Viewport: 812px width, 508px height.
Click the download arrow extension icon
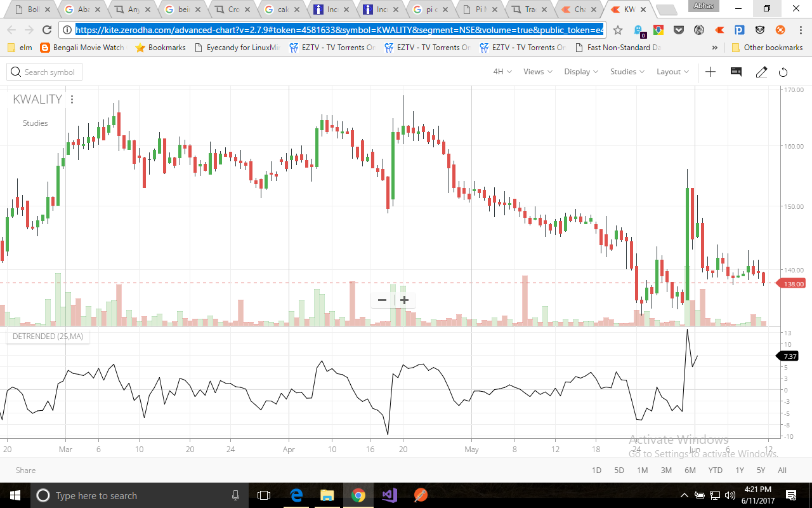[x=659, y=30]
